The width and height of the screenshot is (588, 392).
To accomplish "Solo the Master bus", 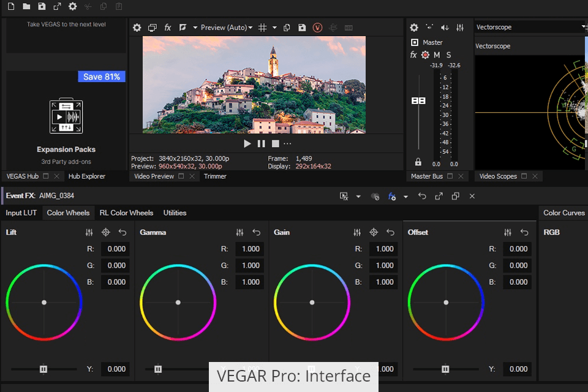I will [x=448, y=55].
